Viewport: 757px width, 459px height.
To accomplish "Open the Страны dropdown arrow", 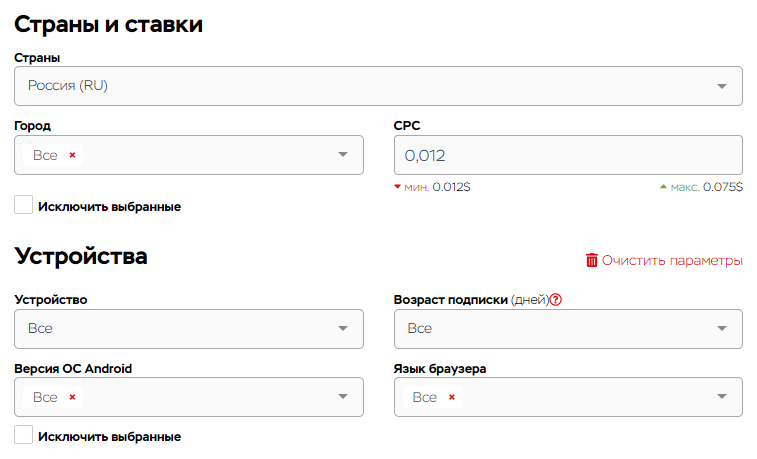I will (722, 86).
